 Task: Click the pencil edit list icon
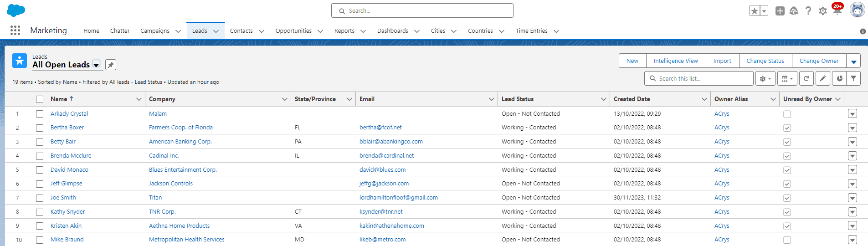coord(823,78)
